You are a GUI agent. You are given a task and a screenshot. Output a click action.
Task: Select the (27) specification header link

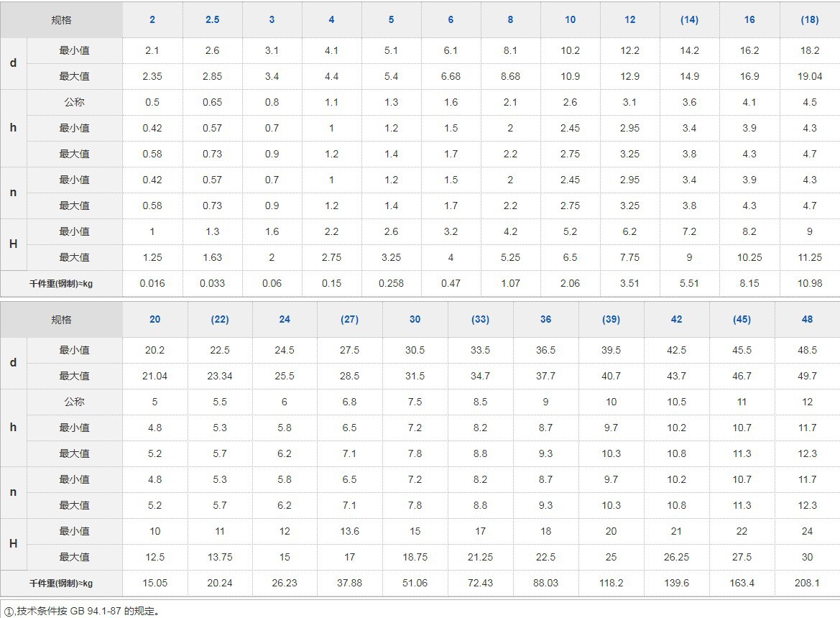pos(349,319)
